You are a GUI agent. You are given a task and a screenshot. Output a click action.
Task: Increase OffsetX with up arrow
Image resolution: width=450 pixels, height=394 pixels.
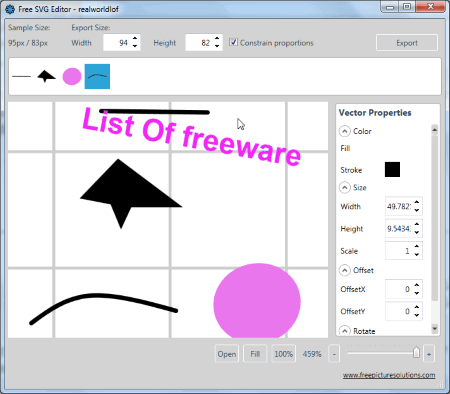417,285
